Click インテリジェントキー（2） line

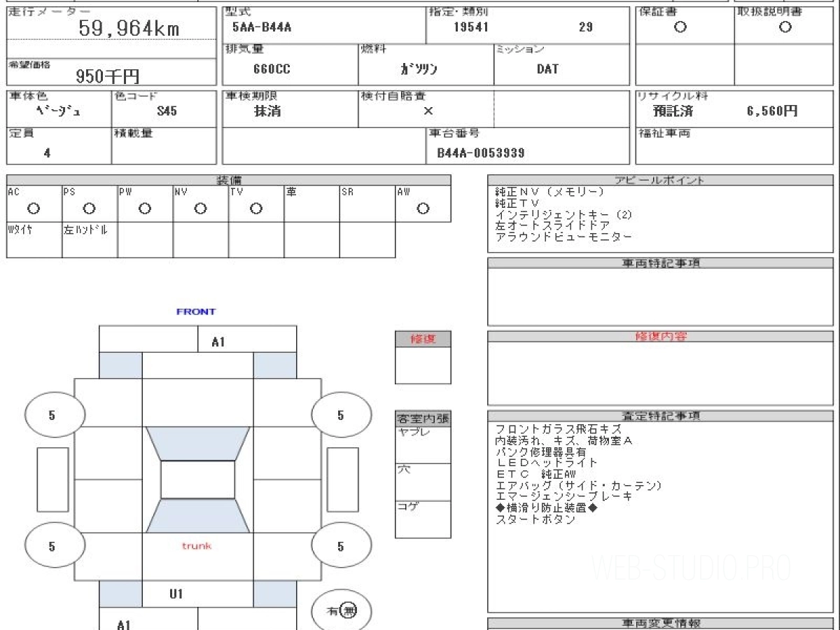[563, 215]
